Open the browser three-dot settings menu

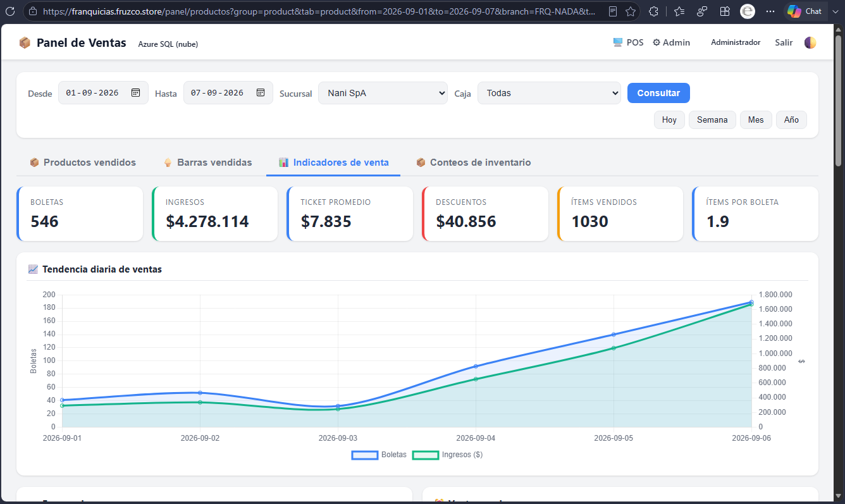pos(770,11)
